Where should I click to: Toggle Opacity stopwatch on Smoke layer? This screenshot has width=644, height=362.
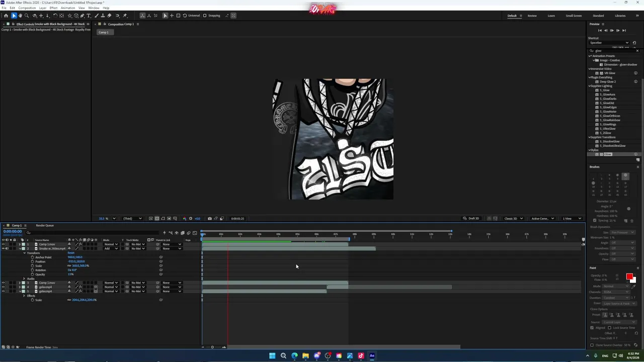coord(32,275)
